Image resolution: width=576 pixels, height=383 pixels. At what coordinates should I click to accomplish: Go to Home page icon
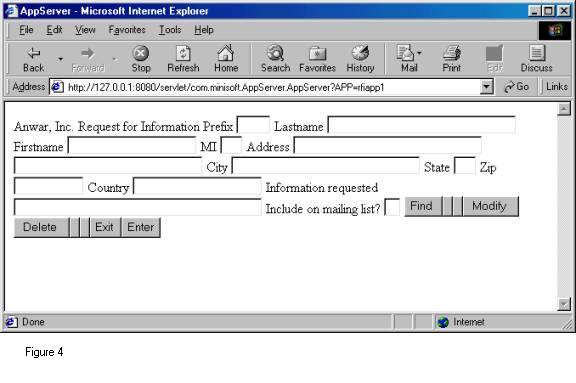pyautogui.click(x=226, y=53)
